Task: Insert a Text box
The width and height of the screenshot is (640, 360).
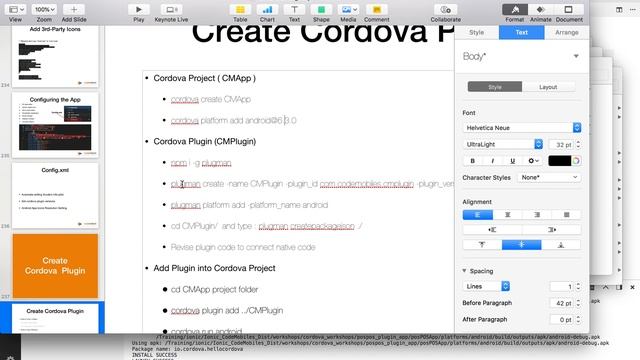Action: tap(294, 9)
